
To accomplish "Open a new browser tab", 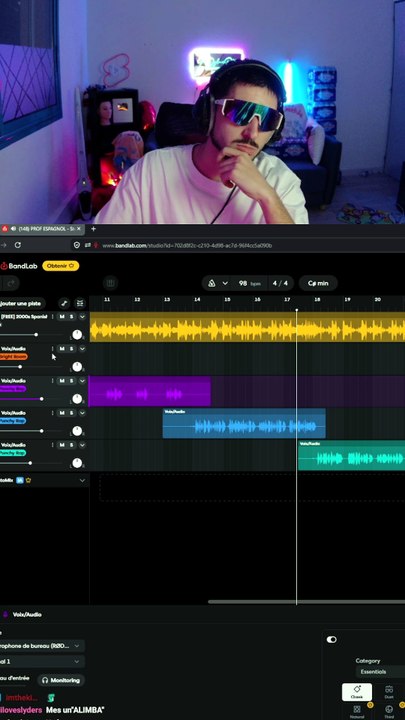I will coord(93,229).
